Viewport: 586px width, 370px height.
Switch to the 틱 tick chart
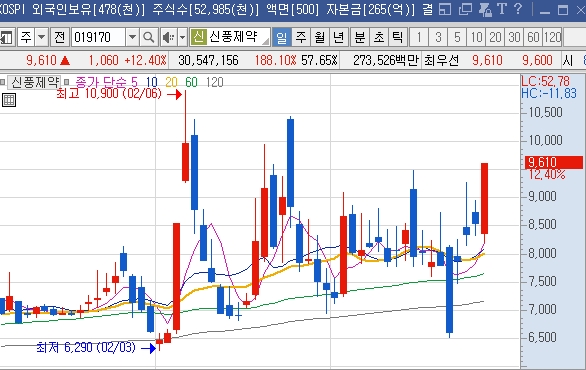[x=398, y=37]
